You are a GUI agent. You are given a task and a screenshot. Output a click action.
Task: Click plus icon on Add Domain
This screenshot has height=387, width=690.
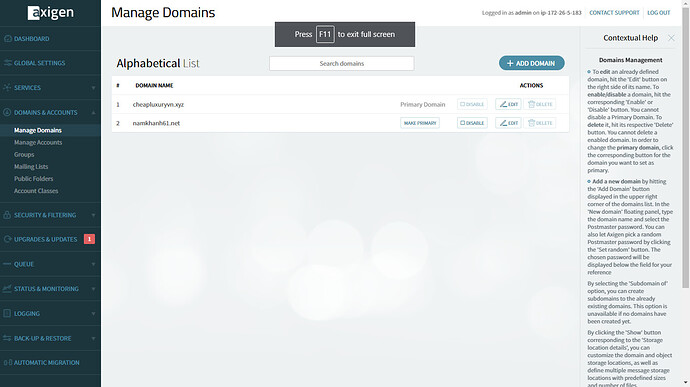click(x=510, y=63)
